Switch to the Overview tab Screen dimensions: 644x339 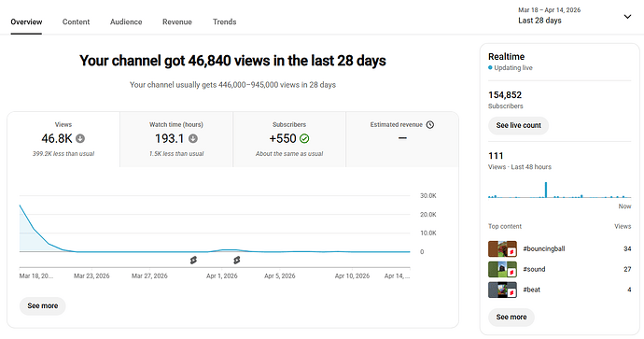click(x=26, y=21)
